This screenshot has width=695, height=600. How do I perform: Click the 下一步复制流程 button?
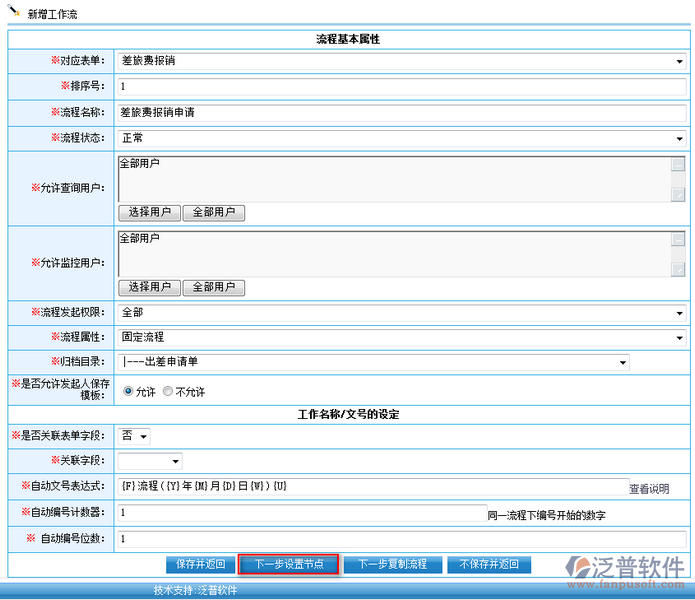pos(393,565)
